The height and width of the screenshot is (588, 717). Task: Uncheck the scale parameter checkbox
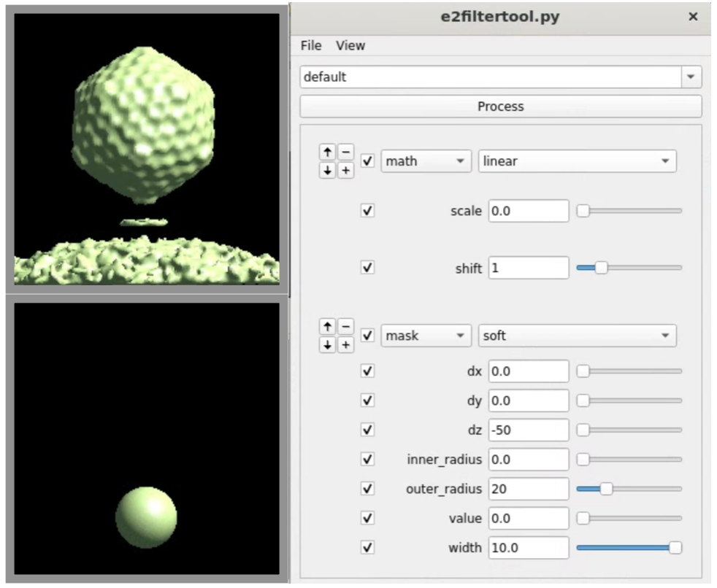368,211
